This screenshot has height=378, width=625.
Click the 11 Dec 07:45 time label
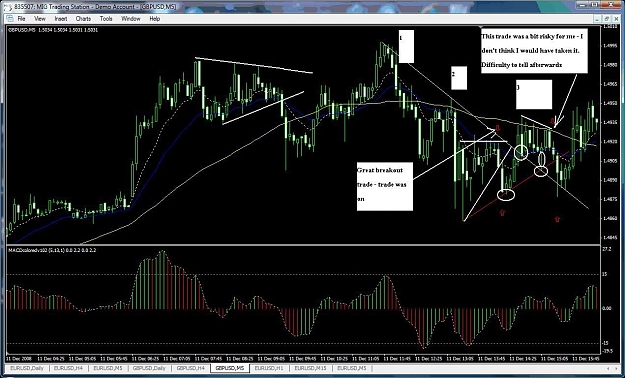pyautogui.click(x=209, y=358)
